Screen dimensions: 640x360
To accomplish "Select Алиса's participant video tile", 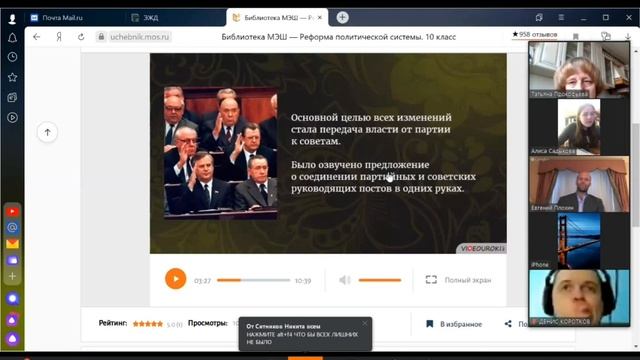I will [579, 127].
